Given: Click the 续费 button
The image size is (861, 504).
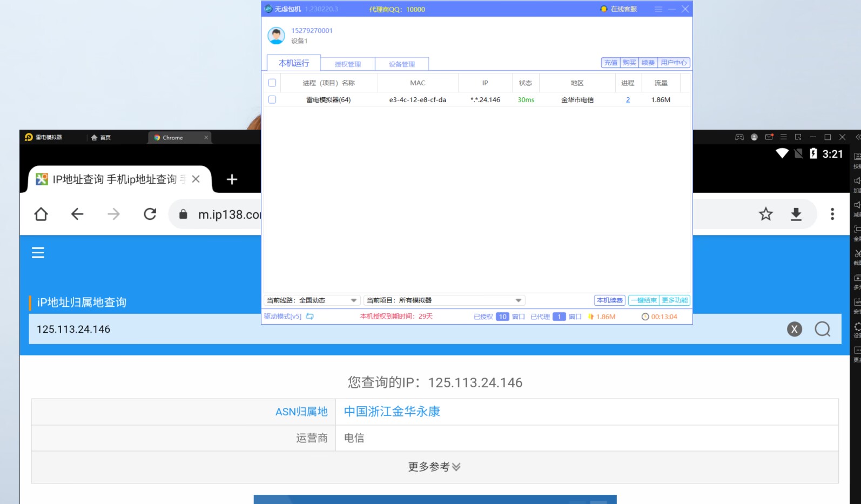Looking at the screenshot, I should coord(648,63).
